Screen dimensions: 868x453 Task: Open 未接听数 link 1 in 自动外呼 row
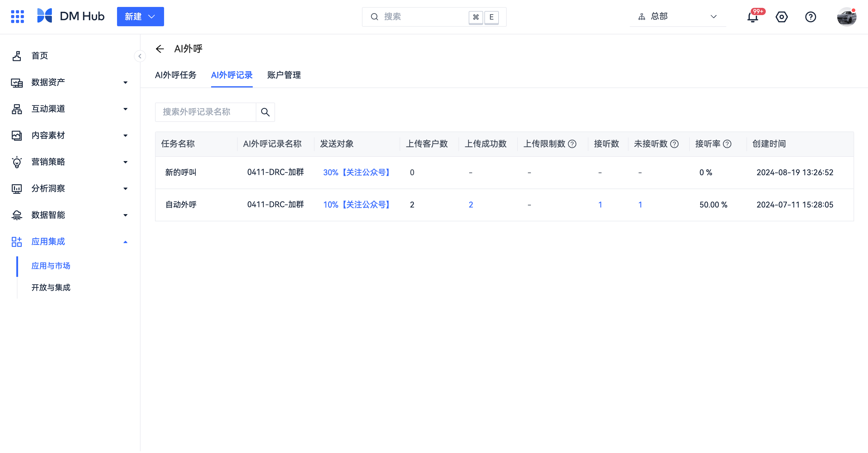click(640, 204)
